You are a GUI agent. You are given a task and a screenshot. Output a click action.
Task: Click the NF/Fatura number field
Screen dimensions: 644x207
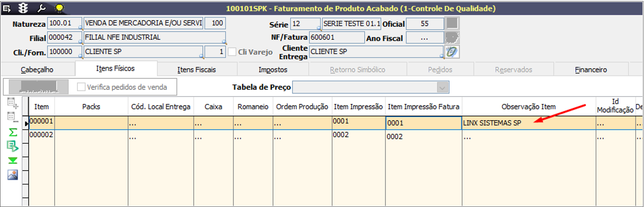[337, 38]
